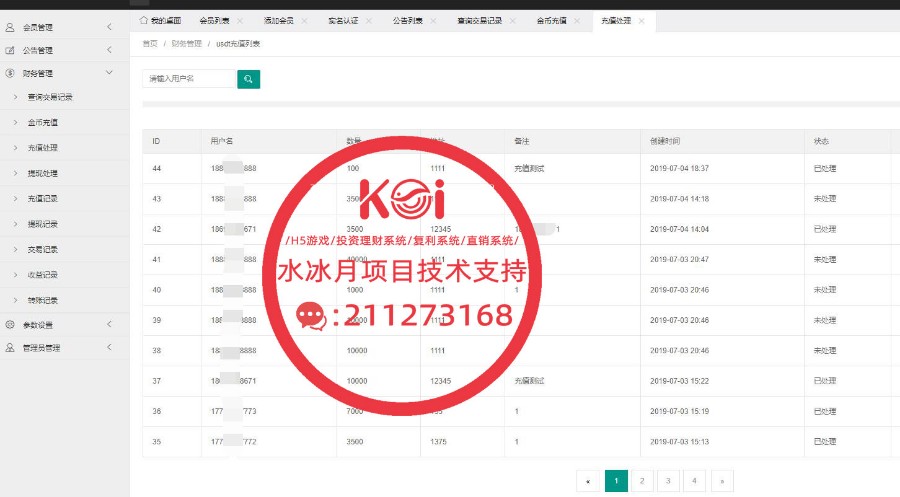
Task: Click the time 2019-07-03 15:22 in row 37
Action: coord(679,381)
